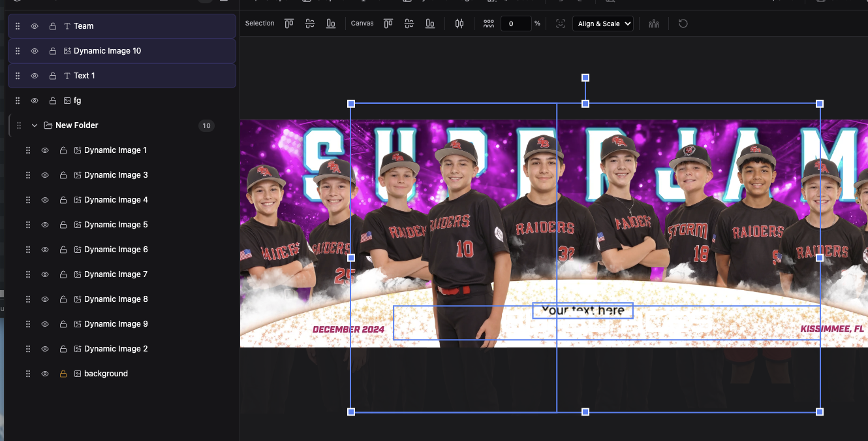Click drag handle of Text 1 layer
Screen dimensions: 868x441
(18, 76)
